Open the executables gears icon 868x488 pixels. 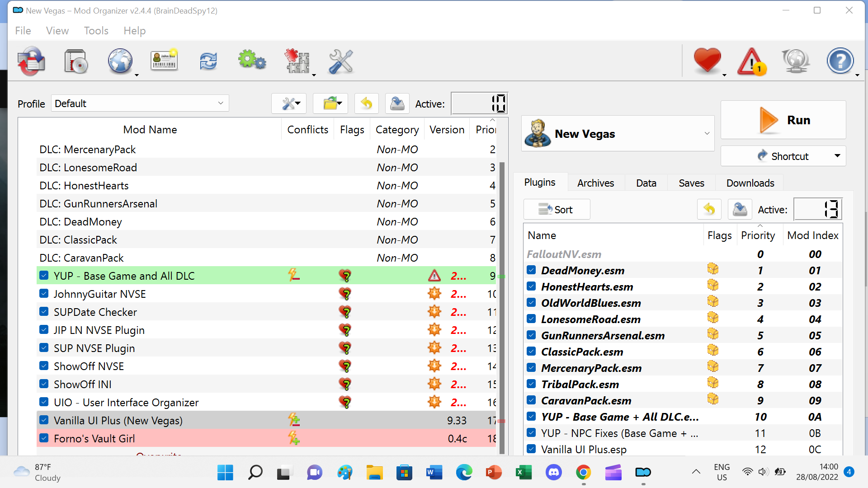(252, 61)
